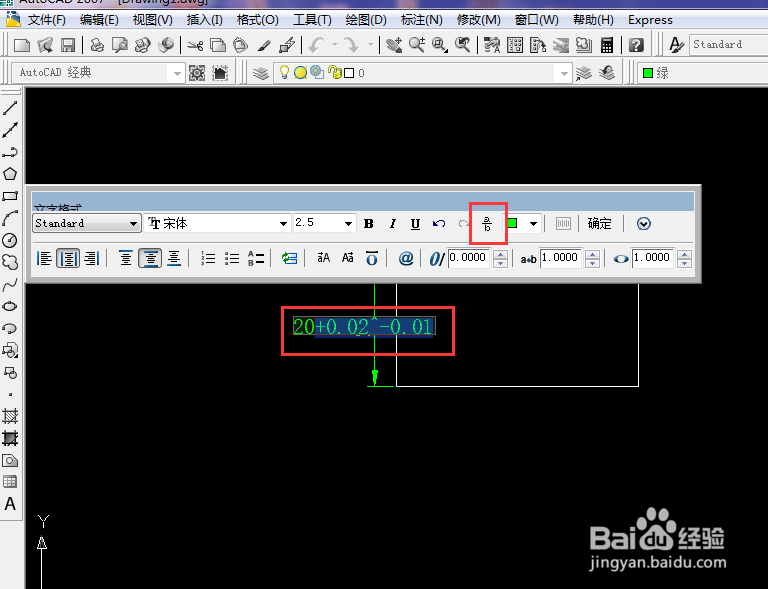Click the 确定 button
Viewport: 768px width, 589px height.
click(x=600, y=224)
